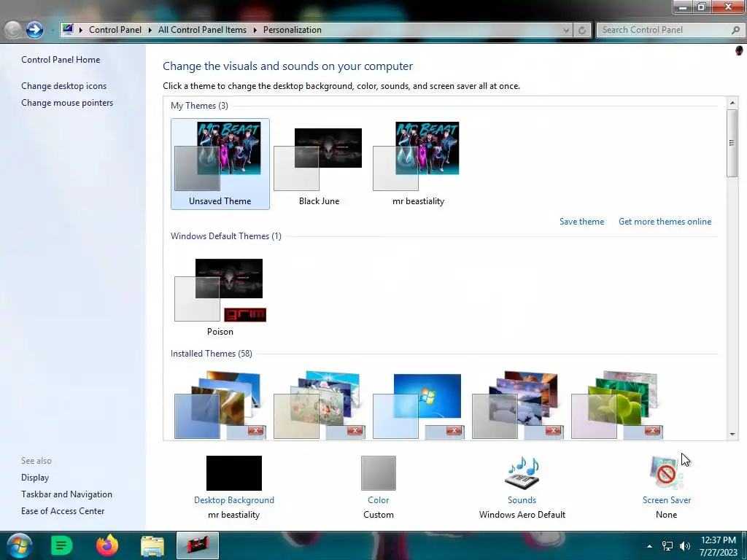Expand the arrow after All Control Panel Items
747x560 pixels.
tap(255, 30)
